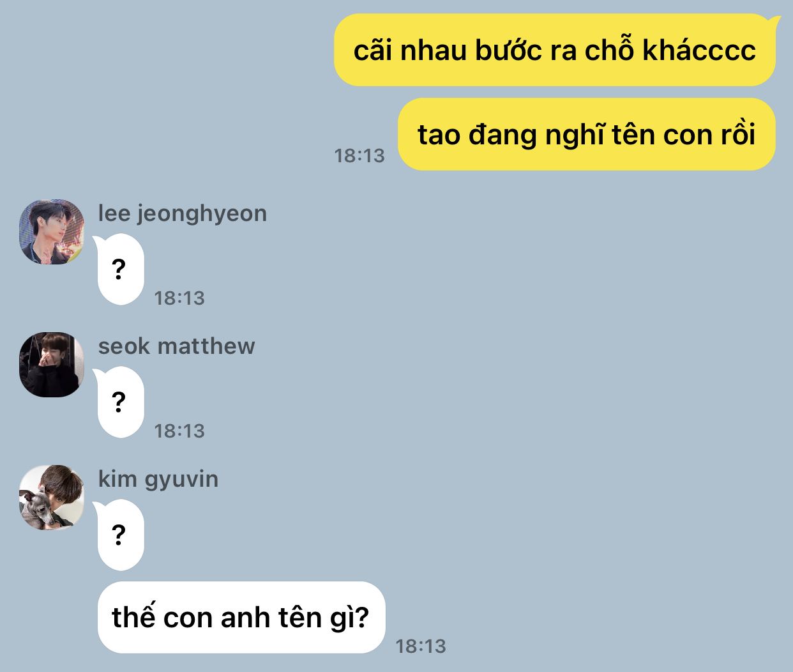The height and width of the screenshot is (672, 793).
Task: Click the word 'thế' in the white message bubble
Action: tap(133, 616)
